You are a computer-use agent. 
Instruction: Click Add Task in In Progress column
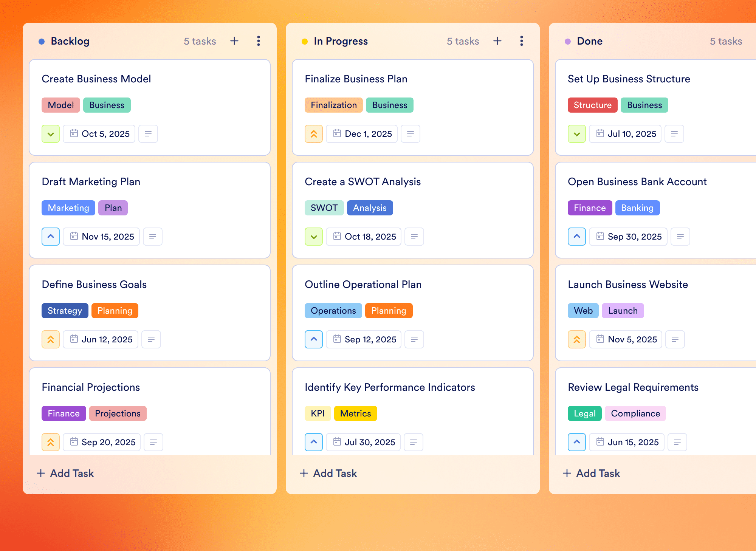(x=328, y=473)
